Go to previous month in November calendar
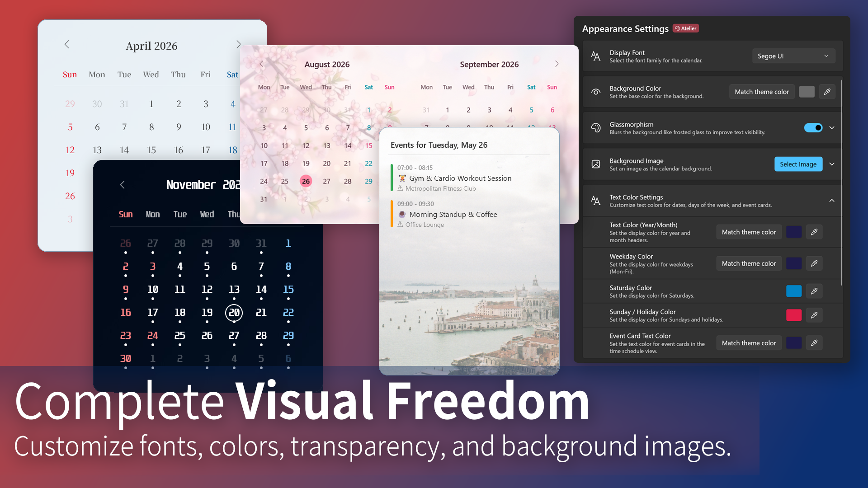Viewport: 868px width, 488px height. click(x=123, y=185)
